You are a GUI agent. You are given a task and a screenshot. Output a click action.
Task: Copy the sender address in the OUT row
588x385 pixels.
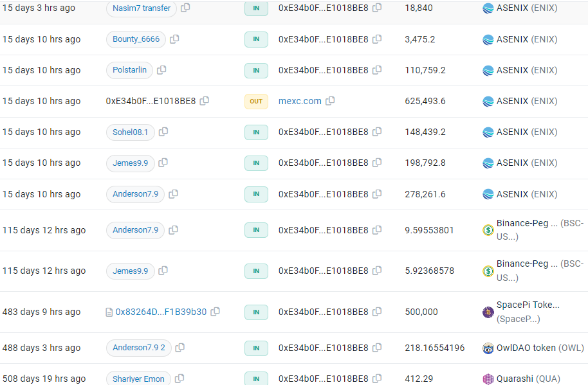[x=205, y=101]
